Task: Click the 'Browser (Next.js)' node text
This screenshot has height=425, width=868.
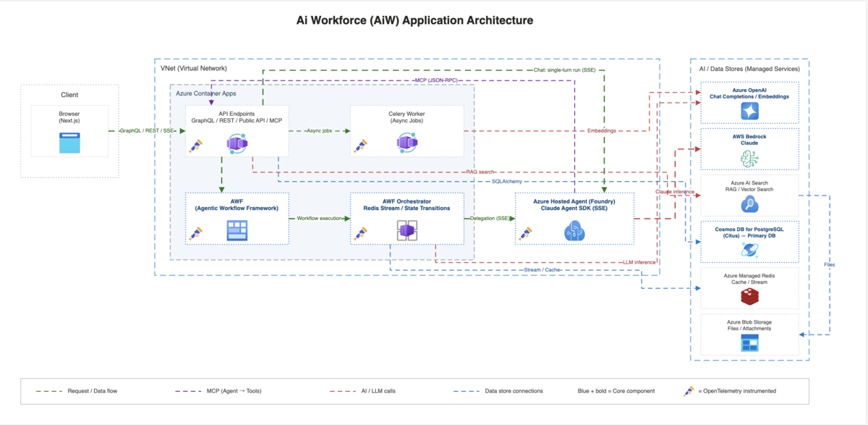Action: pos(69,117)
